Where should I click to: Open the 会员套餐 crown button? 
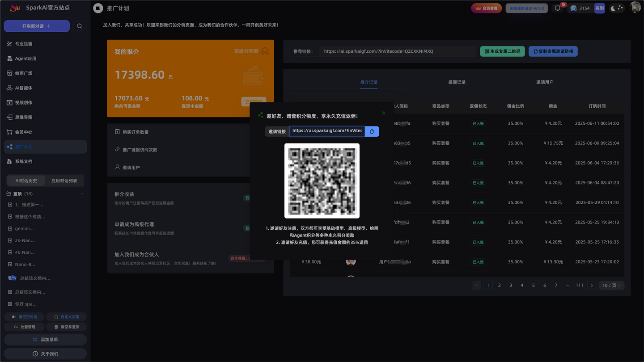[x=487, y=8]
